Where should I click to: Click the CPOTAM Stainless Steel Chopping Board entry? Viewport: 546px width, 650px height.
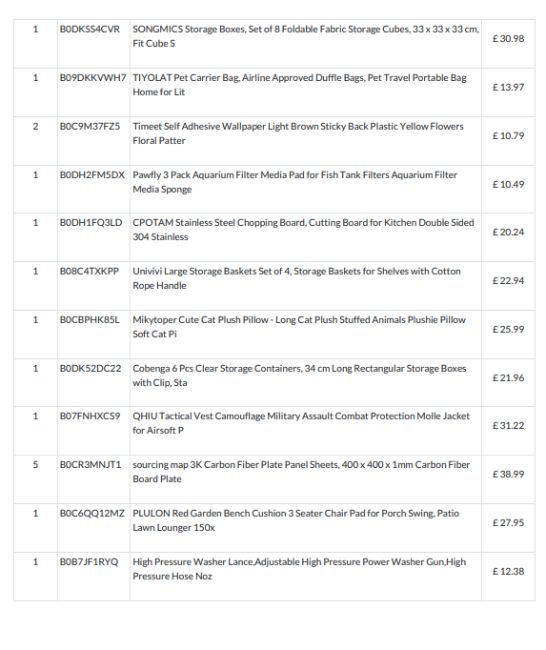(303, 230)
